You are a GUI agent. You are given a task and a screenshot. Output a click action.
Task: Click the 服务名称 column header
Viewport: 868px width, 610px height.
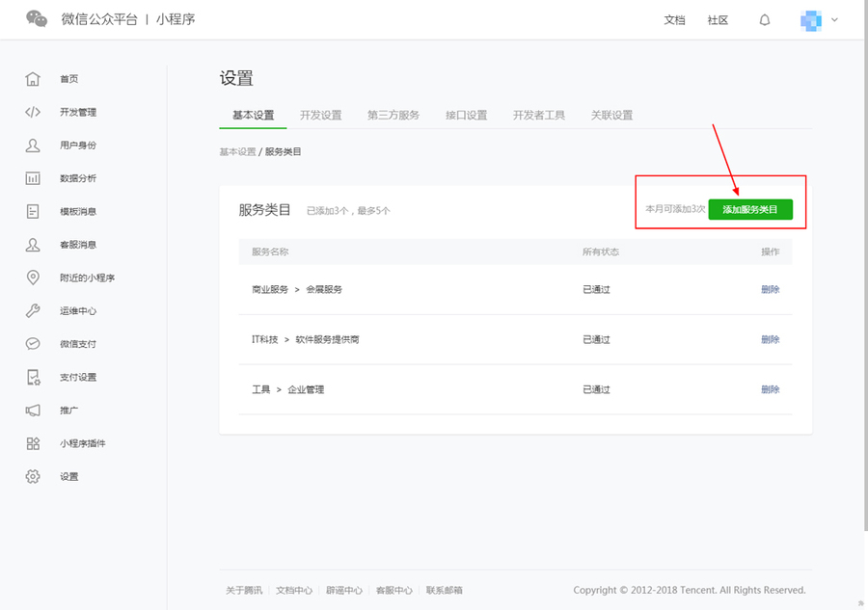(x=270, y=252)
